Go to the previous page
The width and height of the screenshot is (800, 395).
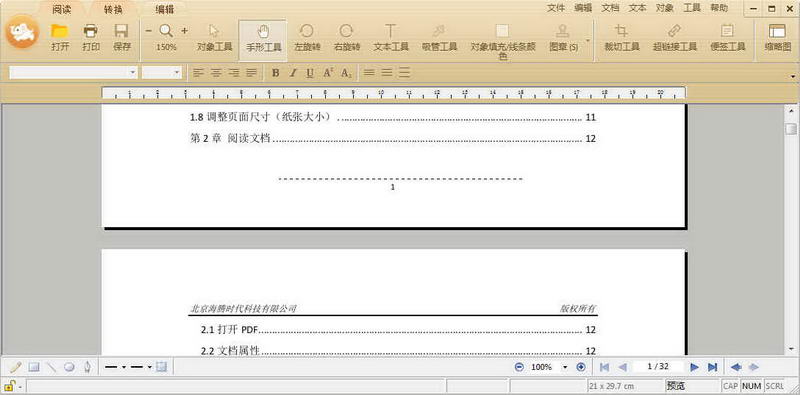click(x=622, y=367)
